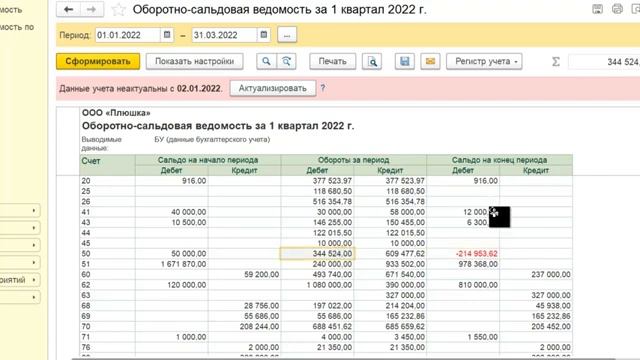Click closing credit 165 232,86
Viewport: 640px width, 360px height.
click(551, 316)
